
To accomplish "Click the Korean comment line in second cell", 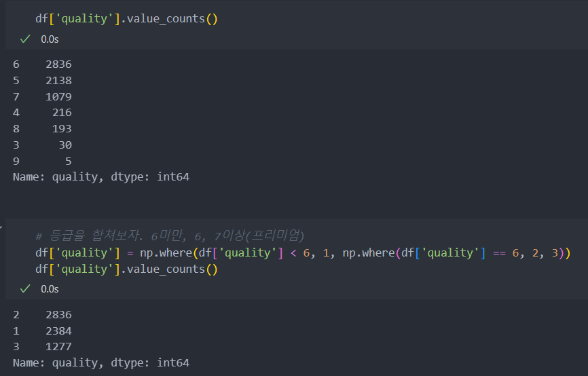I will [x=170, y=236].
